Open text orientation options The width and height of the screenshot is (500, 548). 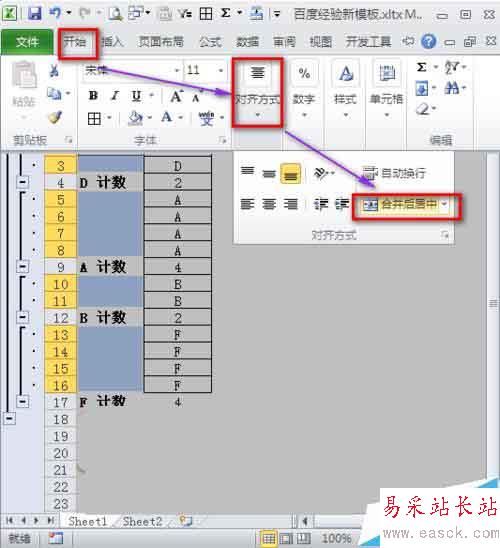pyautogui.click(x=321, y=173)
